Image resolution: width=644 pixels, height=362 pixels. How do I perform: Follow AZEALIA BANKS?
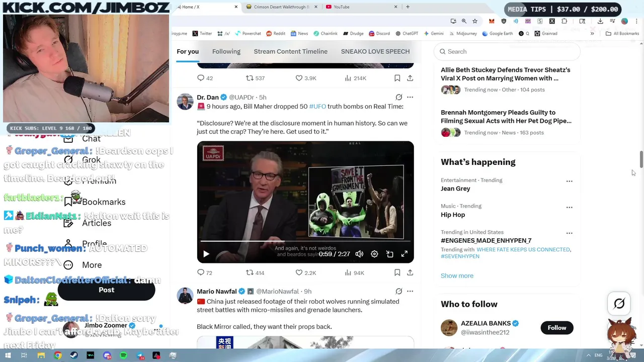coord(556,328)
